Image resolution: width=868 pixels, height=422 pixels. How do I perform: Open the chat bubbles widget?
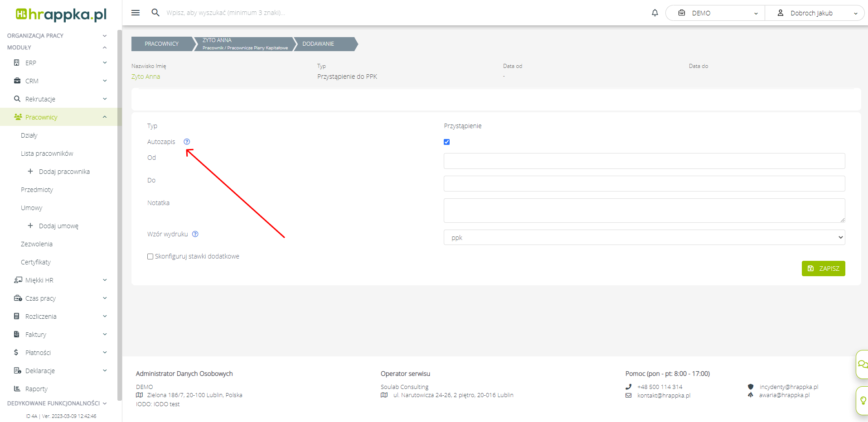pos(862,364)
